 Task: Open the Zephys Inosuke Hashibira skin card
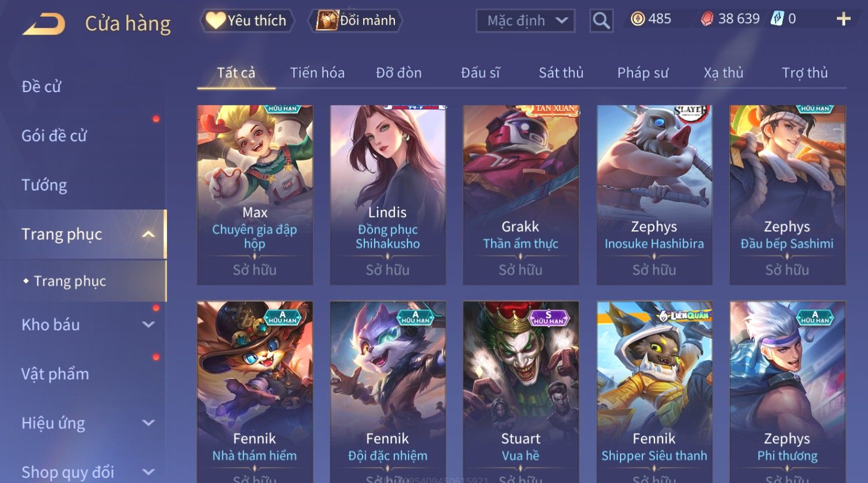point(654,195)
